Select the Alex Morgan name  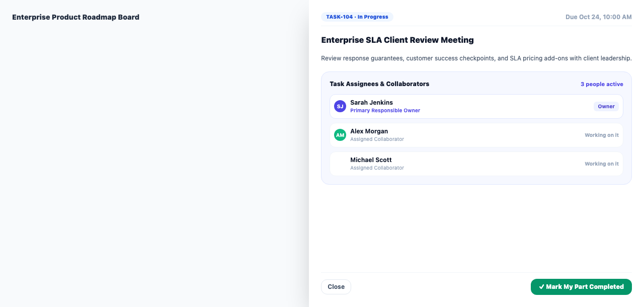(369, 131)
